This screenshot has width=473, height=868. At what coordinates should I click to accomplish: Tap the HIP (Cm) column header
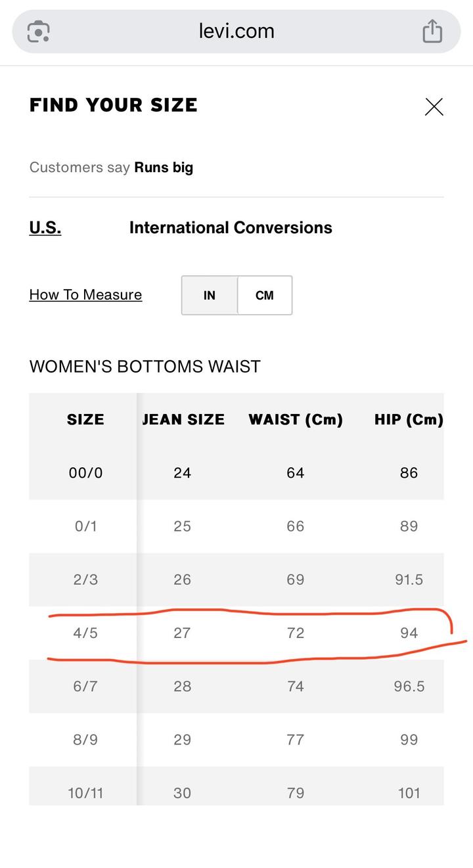pos(409,419)
